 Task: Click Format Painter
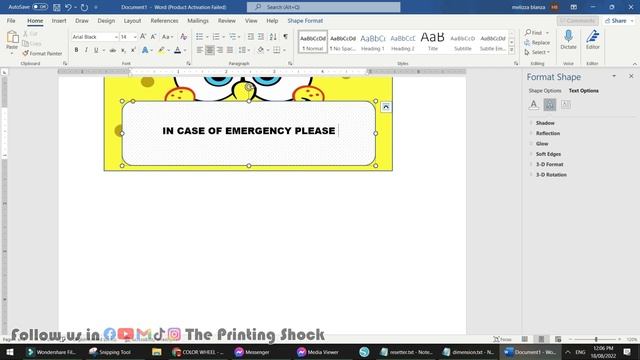pos(42,53)
